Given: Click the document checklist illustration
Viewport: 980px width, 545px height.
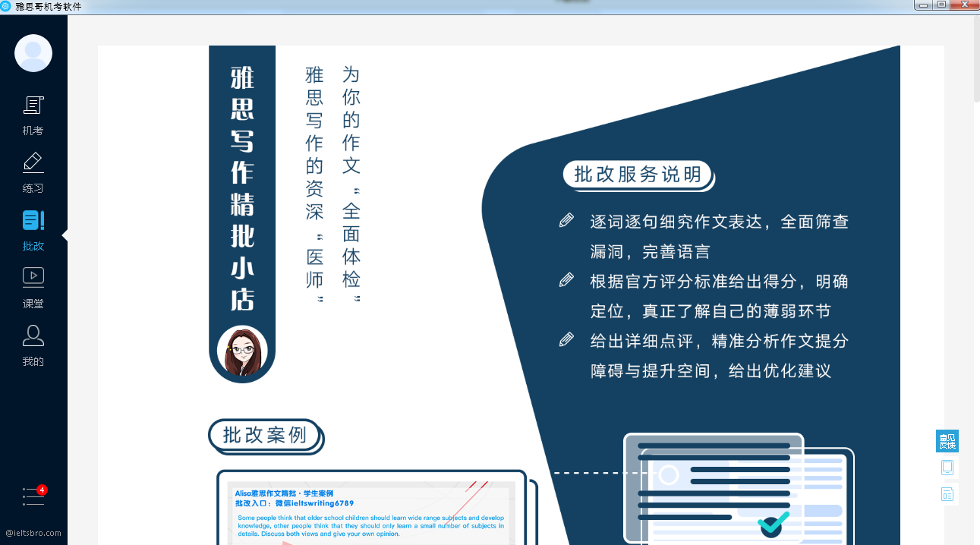Looking at the screenshot, I should click(x=739, y=489).
